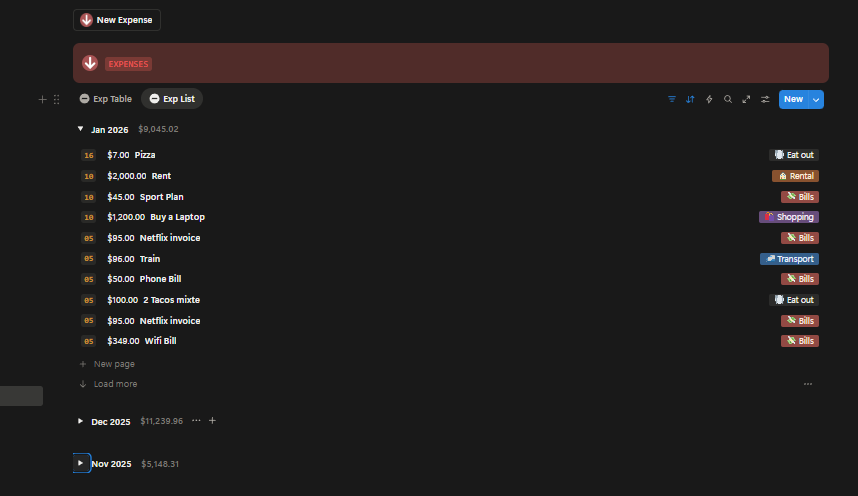Click the $5,148.31 Nov 2025 total
The width and height of the screenshot is (858, 496).
(160, 464)
